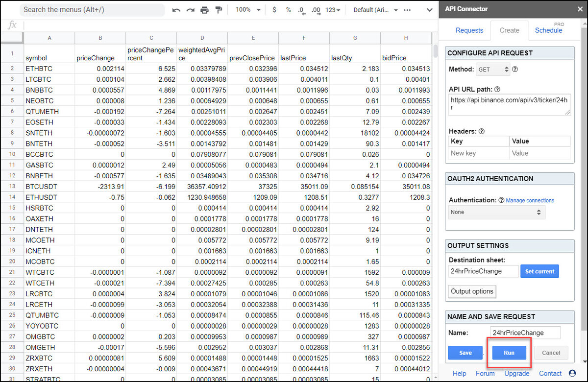Select cell containing OMGETH

(49, 347)
